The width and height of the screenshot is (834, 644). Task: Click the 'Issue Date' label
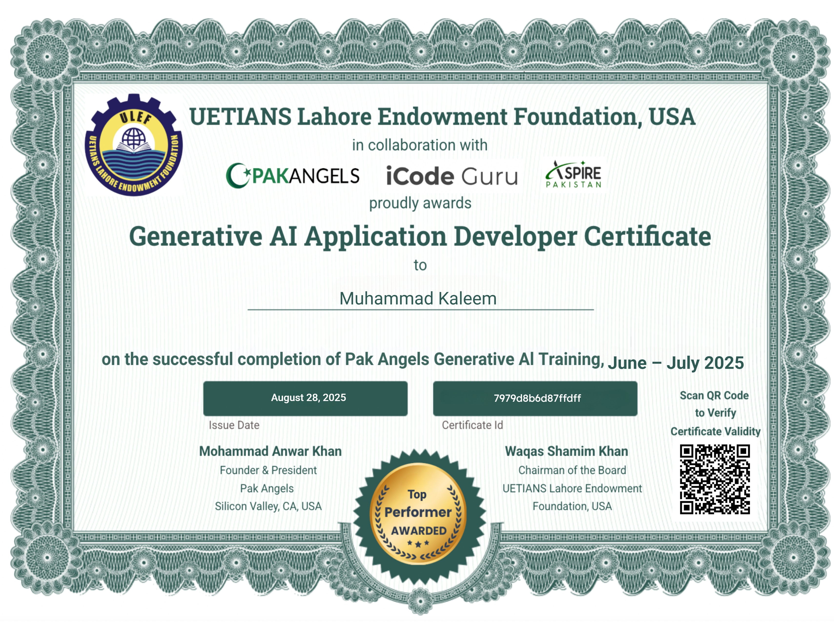pyautogui.click(x=234, y=425)
